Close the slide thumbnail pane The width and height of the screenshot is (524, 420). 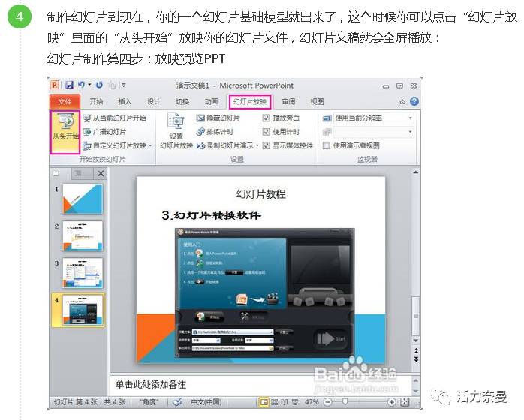point(101,173)
